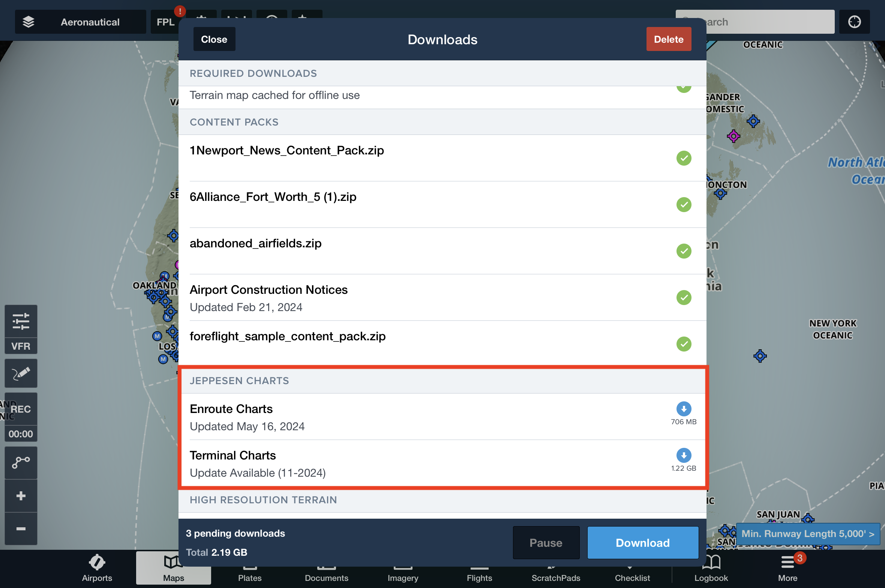Download Enroute Charts arrow icon
The height and width of the screenshot is (588, 885).
[x=684, y=409]
